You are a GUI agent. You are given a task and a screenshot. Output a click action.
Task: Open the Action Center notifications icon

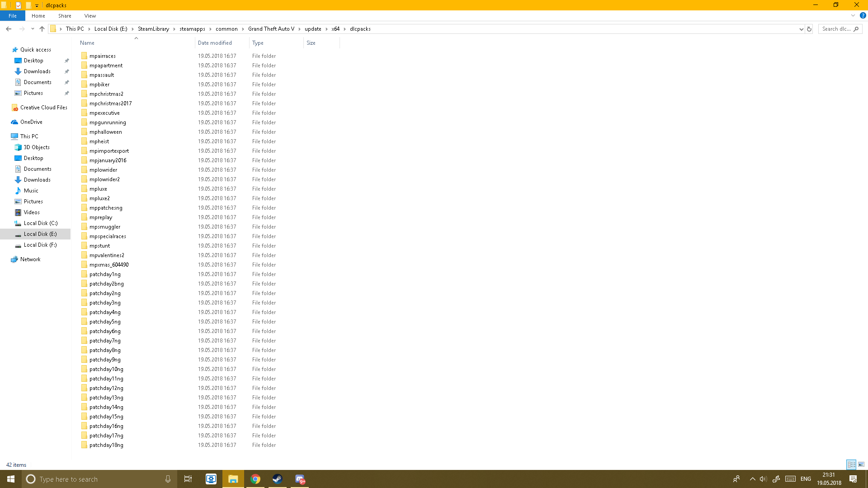[853, 479]
